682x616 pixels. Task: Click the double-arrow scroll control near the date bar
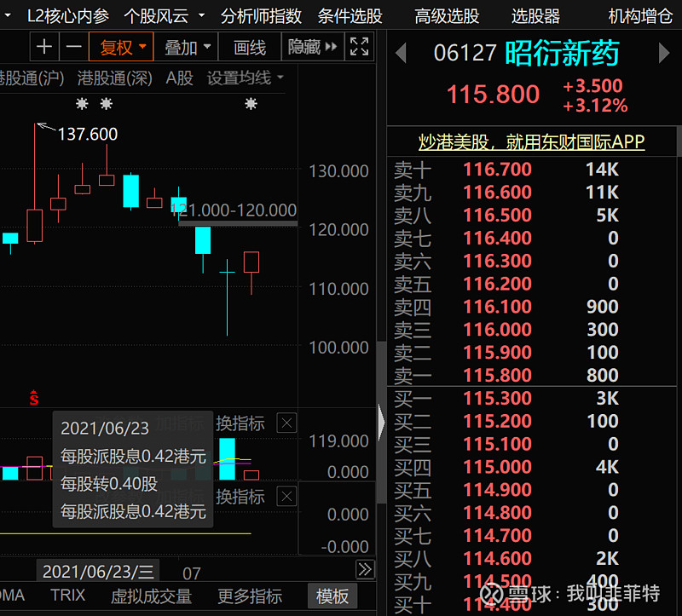(365, 569)
